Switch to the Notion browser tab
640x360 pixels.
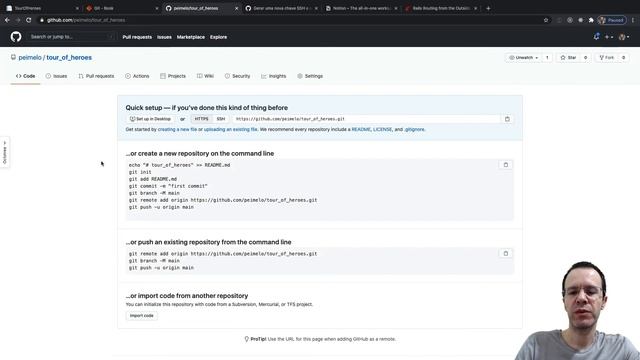click(x=361, y=8)
